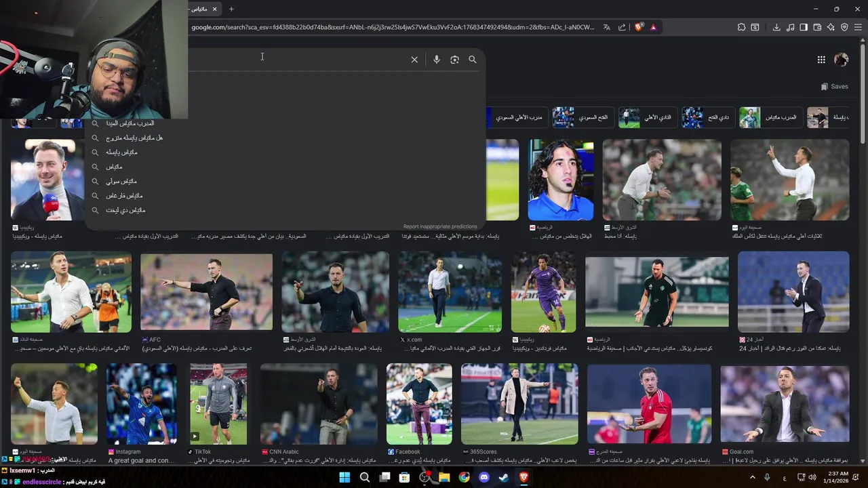Select suggestion ماتياس فارغاس

(124, 196)
